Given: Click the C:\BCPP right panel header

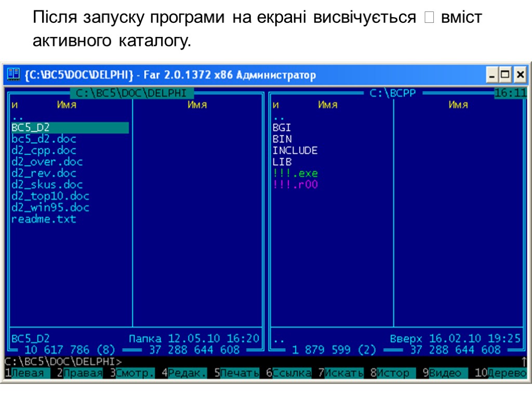Looking at the screenshot, I should pyautogui.click(x=393, y=93).
